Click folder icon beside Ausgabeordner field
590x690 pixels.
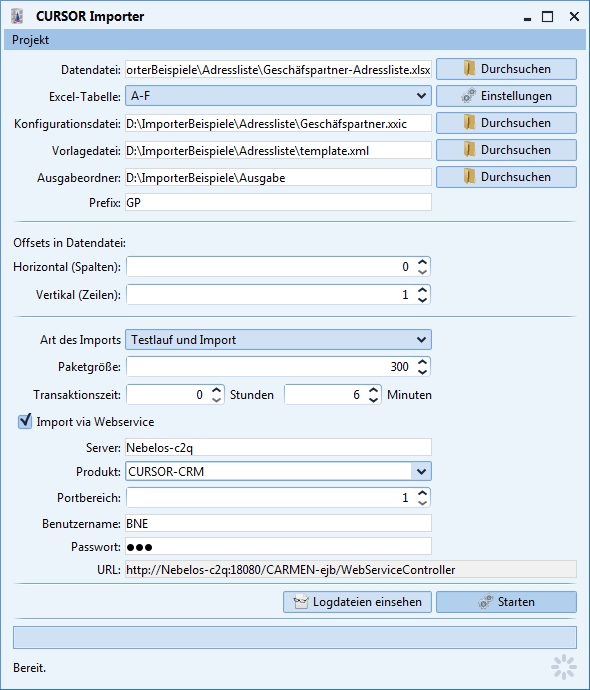click(x=469, y=176)
